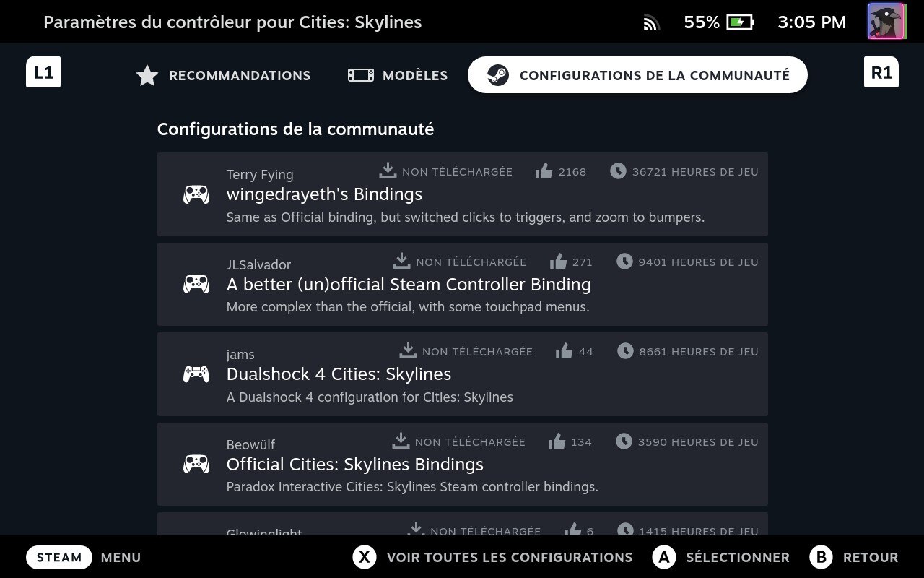This screenshot has width=924, height=578.
Task: Click clock icon beside 8661 heures de jeu
Action: (x=625, y=351)
